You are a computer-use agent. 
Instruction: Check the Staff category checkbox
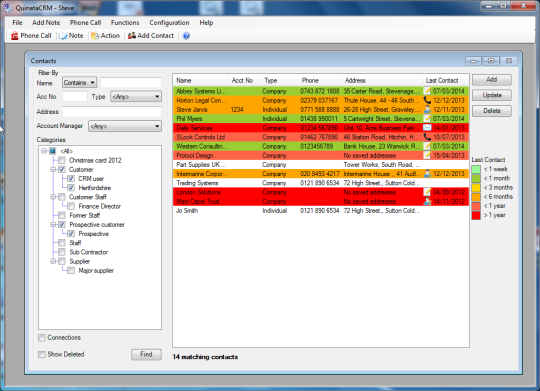[62, 243]
